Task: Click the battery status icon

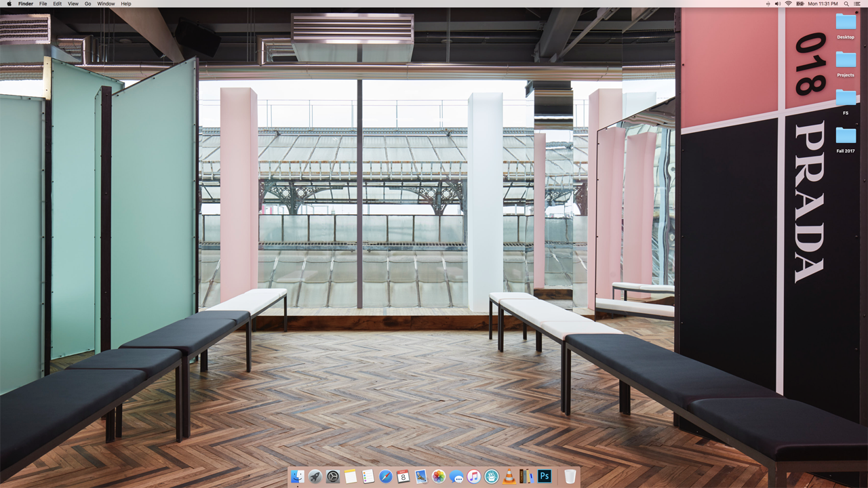Action: tap(800, 3)
